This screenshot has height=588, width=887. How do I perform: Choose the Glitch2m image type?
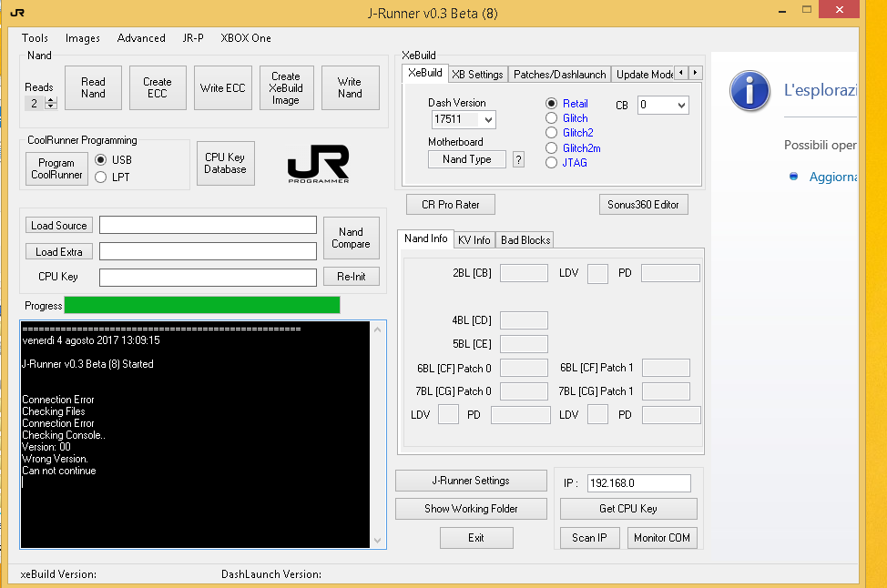click(551, 148)
